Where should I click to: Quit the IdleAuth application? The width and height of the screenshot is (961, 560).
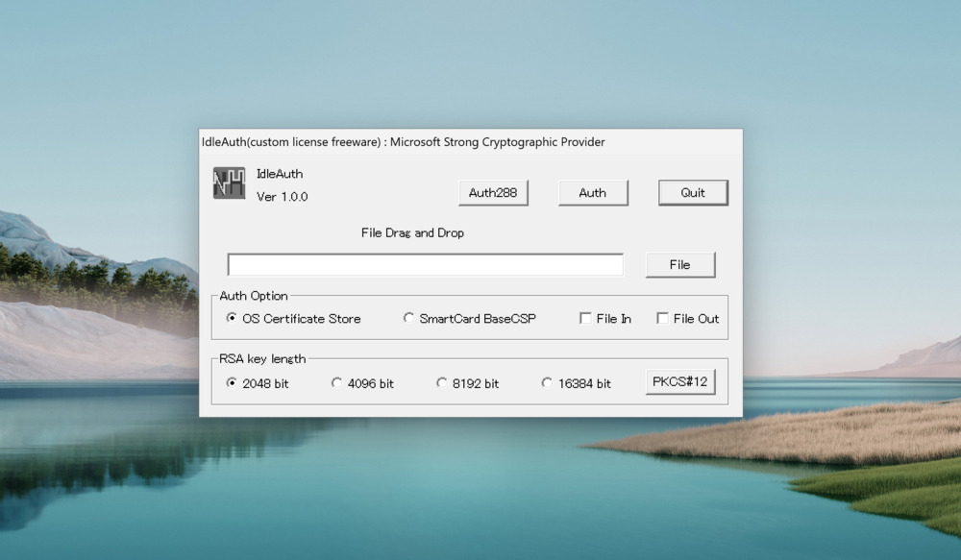[693, 193]
